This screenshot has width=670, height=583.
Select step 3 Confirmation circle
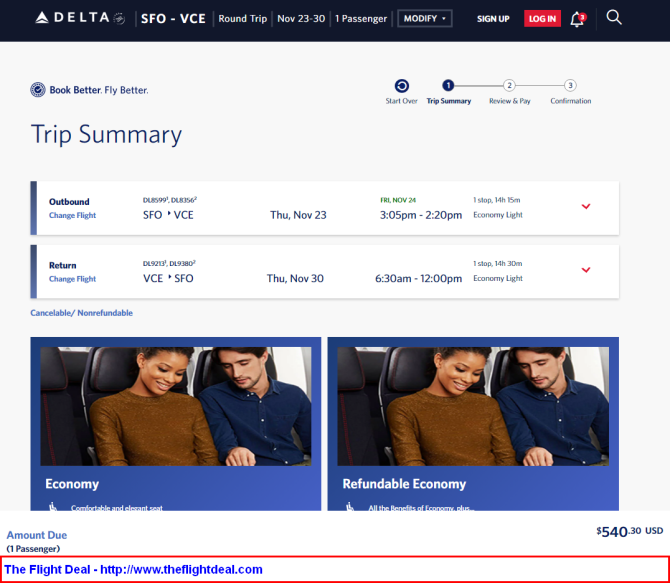tap(570, 85)
